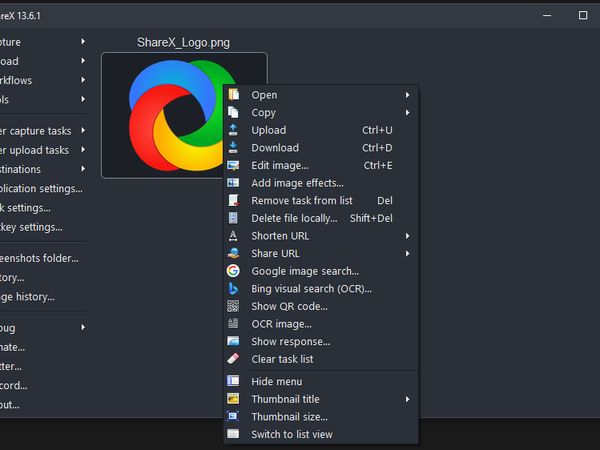The width and height of the screenshot is (600, 450).
Task: Choose Remove task from list
Action: point(301,201)
